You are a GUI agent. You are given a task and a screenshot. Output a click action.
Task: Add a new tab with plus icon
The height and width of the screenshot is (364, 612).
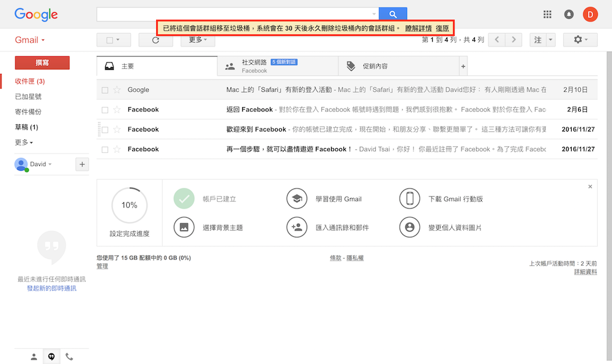463,66
